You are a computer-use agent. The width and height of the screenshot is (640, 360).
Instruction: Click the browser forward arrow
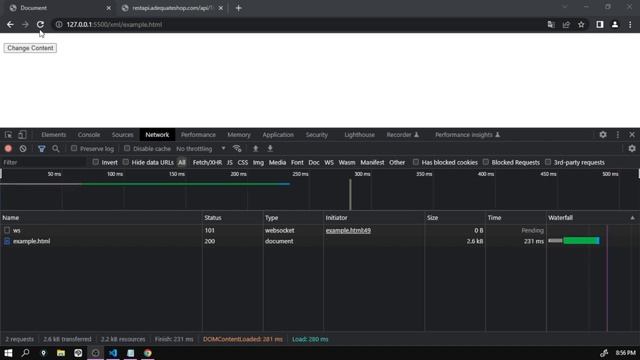(25, 24)
